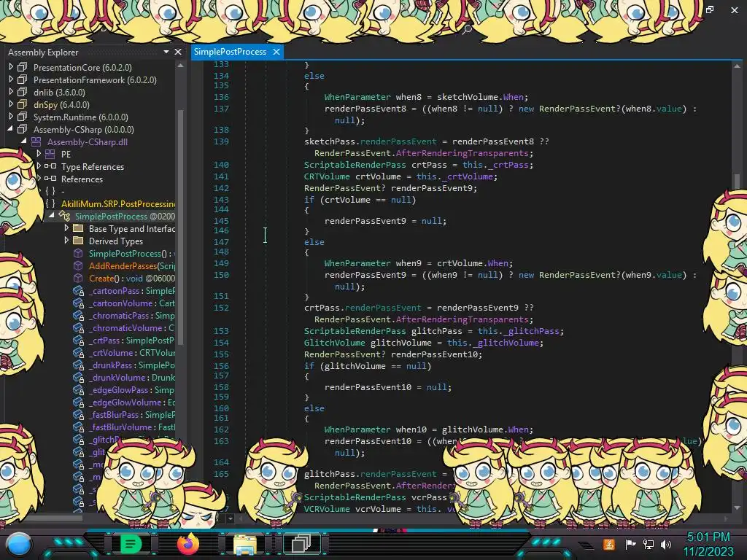Click CRTVolume type on line 141
747x560 pixels.
(327, 176)
